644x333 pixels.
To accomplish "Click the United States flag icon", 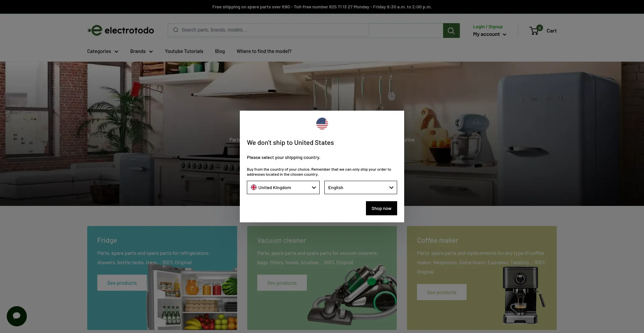I will pyautogui.click(x=322, y=123).
